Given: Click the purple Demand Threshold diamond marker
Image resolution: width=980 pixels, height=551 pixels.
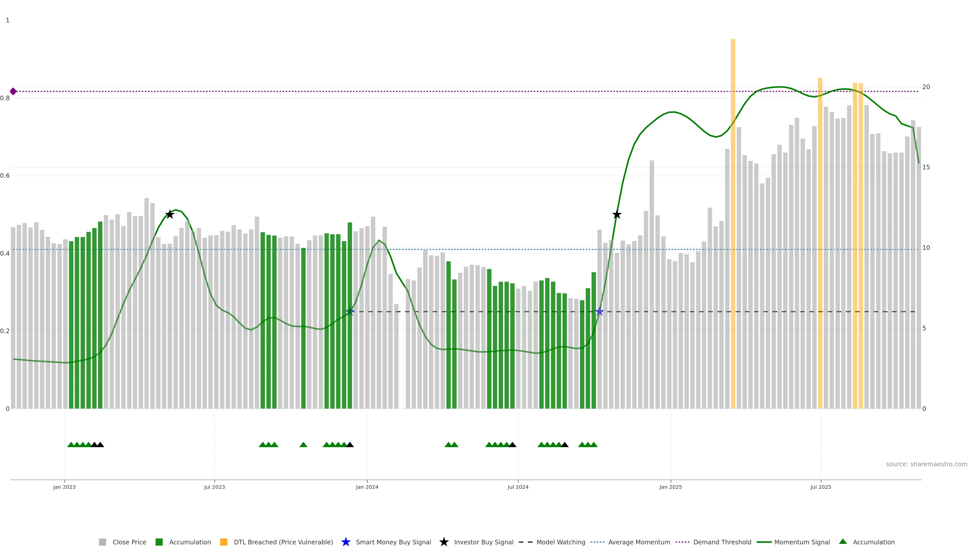Looking at the screenshot, I should (13, 91).
